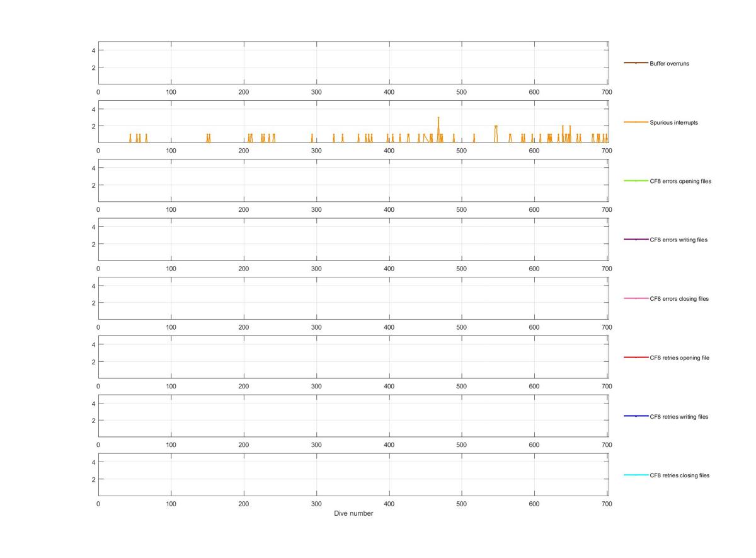
Task: Click the 'CF8 errors opening files' legend text
Action: (x=680, y=181)
